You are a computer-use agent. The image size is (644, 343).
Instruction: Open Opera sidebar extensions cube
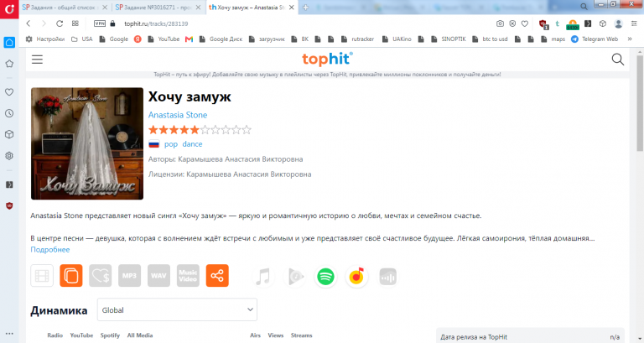9,135
